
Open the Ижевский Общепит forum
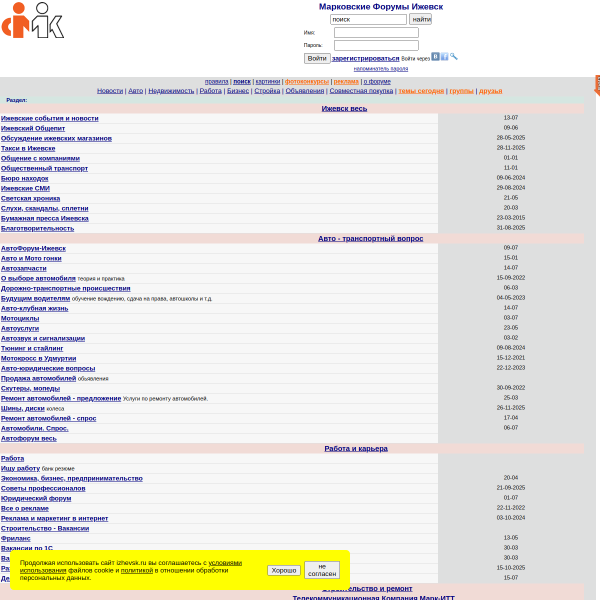[x=33, y=128]
